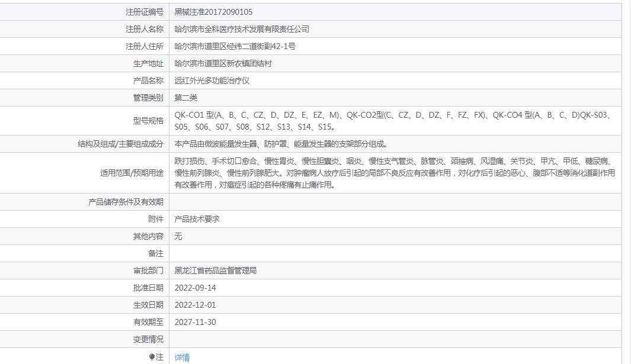Select management category value 第二类
This screenshot has width=631, height=364.
pos(185,98)
